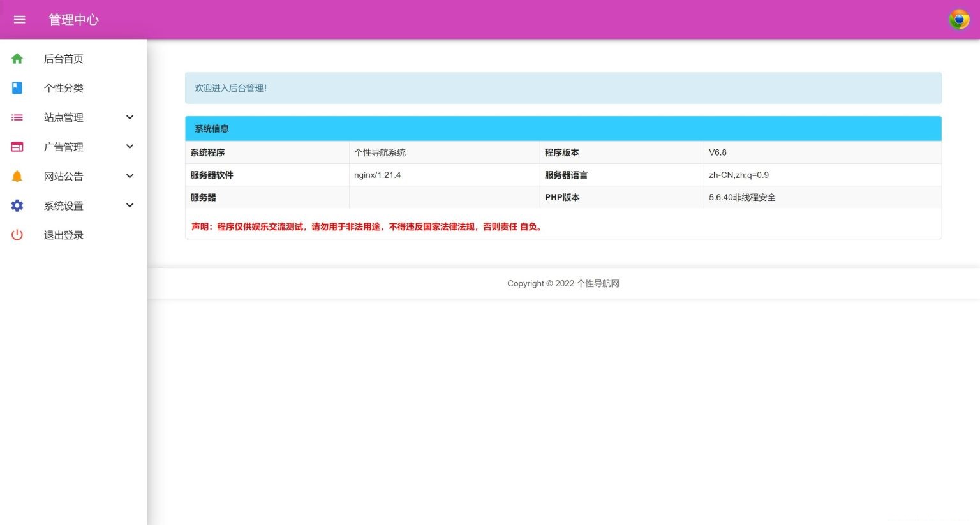Click the red ad banner icon for 广告管理
Screen dimensions: 980x525
point(17,147)
